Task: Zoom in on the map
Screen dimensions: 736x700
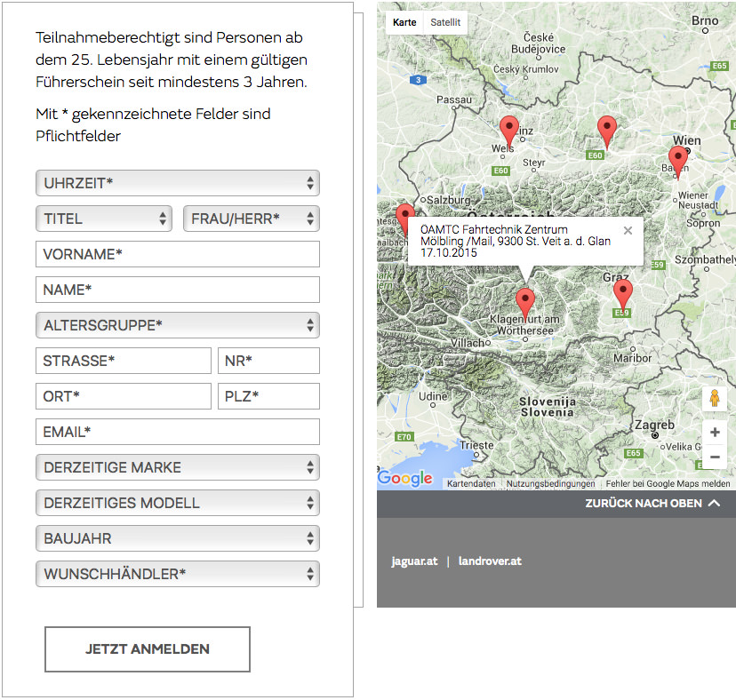Action: tap(715, 432)
